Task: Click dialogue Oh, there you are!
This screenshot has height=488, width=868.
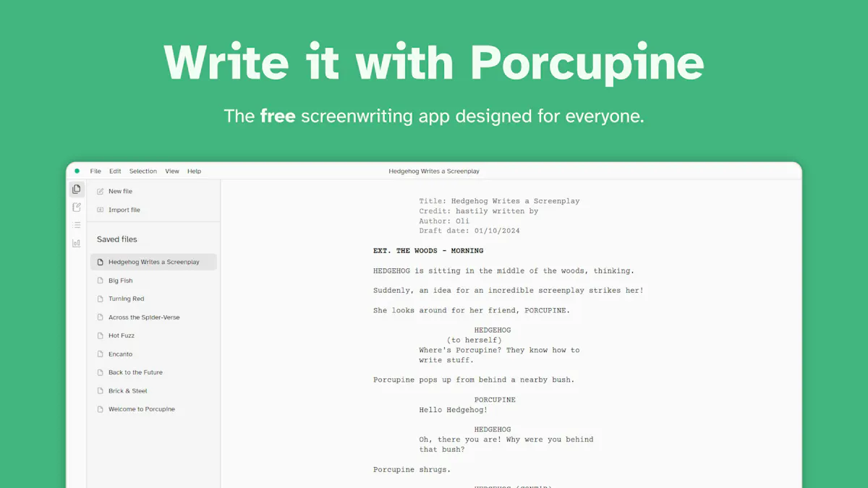Action: [x=506, y=440]
